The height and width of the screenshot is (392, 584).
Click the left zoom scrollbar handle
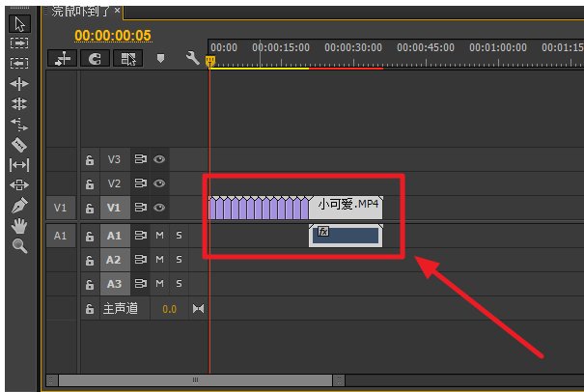pos(51,380)
